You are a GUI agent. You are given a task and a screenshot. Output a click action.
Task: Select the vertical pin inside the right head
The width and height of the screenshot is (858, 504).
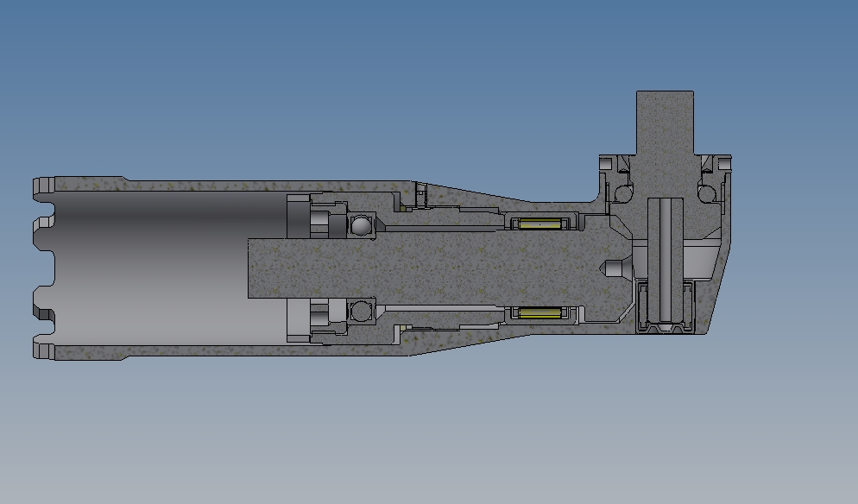tap(666, 259)
